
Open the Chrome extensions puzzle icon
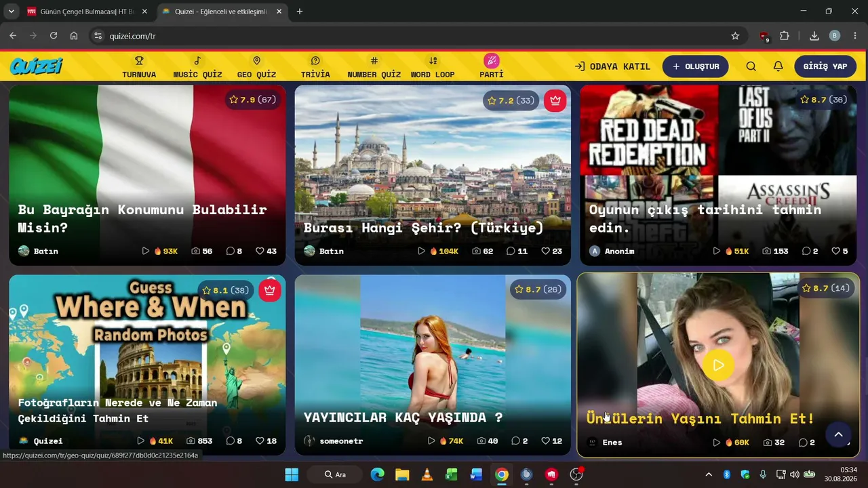pyautogui.click(x=785, y=36)
